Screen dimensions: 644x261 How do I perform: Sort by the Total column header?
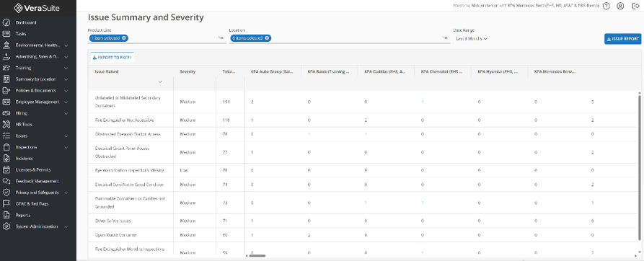(229, 71)
